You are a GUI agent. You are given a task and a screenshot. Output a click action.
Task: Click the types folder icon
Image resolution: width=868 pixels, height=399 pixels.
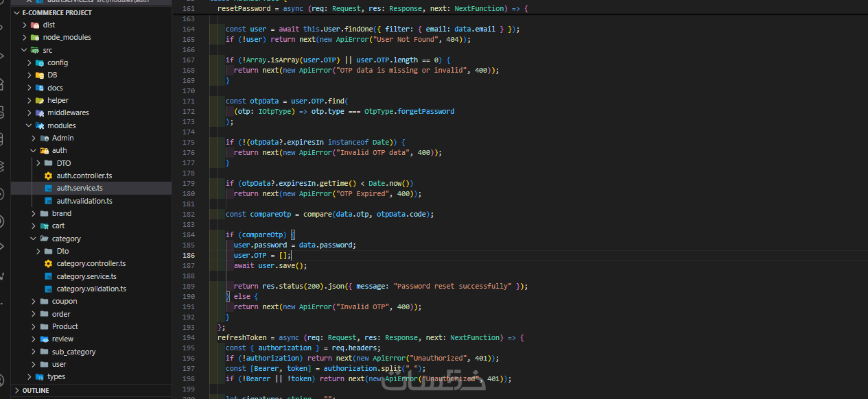tap(39, 376)
